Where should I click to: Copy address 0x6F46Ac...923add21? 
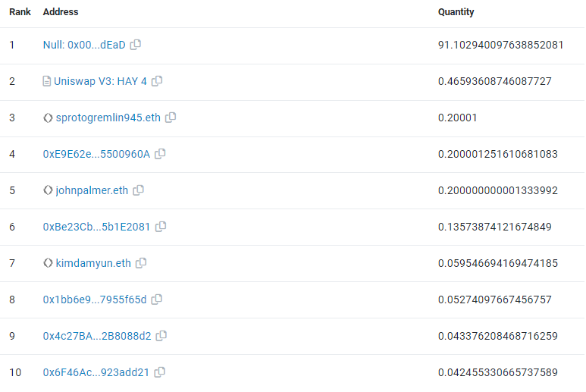(160, 372)
